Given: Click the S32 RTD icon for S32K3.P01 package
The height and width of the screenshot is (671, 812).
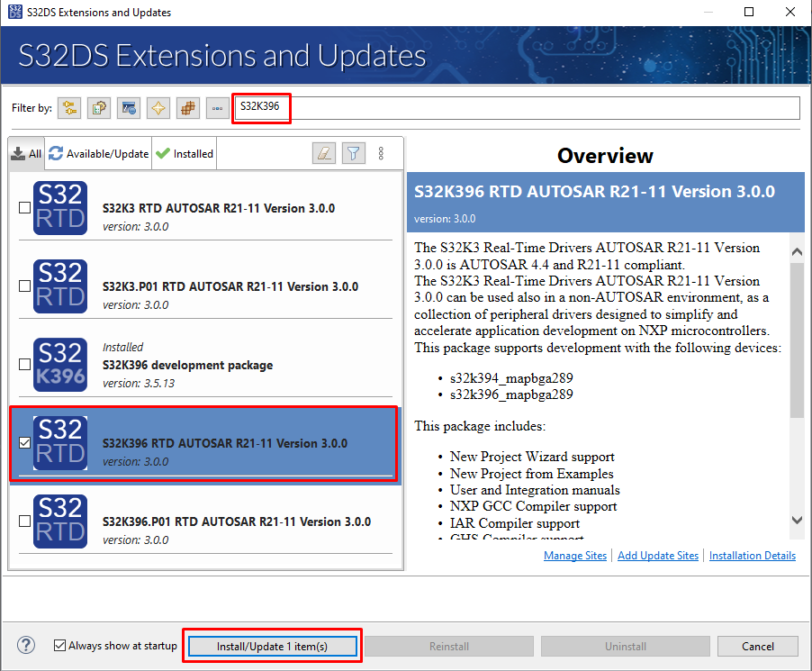Looking at the screenshot, I should coord(60,286).
